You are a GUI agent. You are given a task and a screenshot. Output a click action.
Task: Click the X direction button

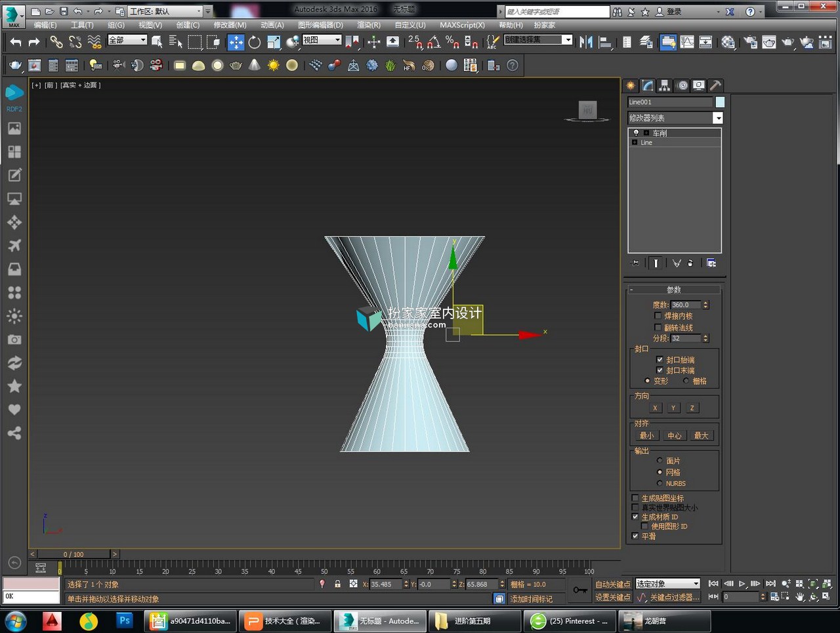coord(655,408)
